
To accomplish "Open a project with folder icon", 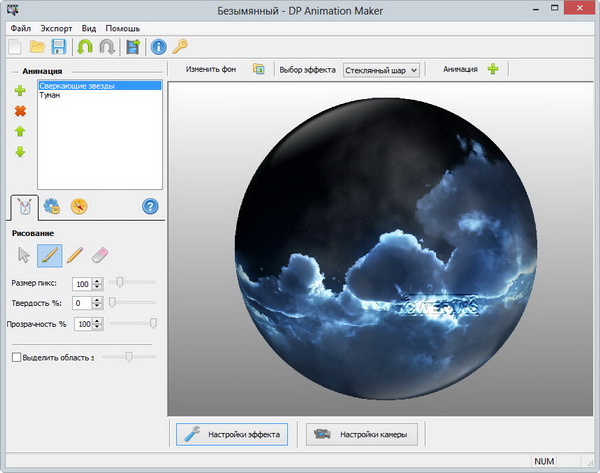I will click(x=36, y=47).
